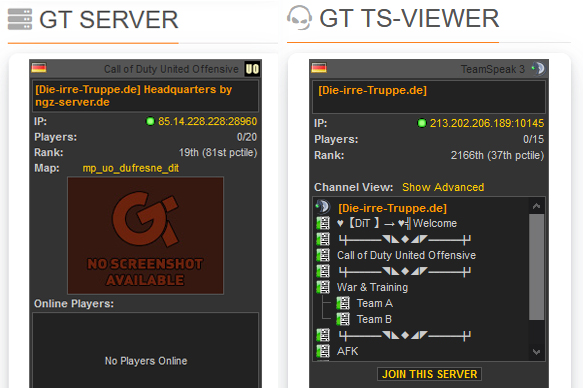Open map link mp_uo_dufresne_dit

131,168
